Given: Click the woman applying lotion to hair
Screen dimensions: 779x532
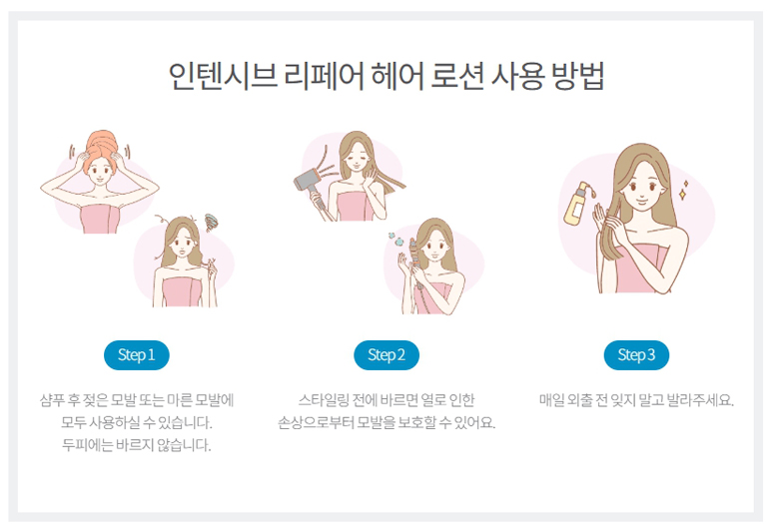Looking at the screenshot, I should 637,219.
